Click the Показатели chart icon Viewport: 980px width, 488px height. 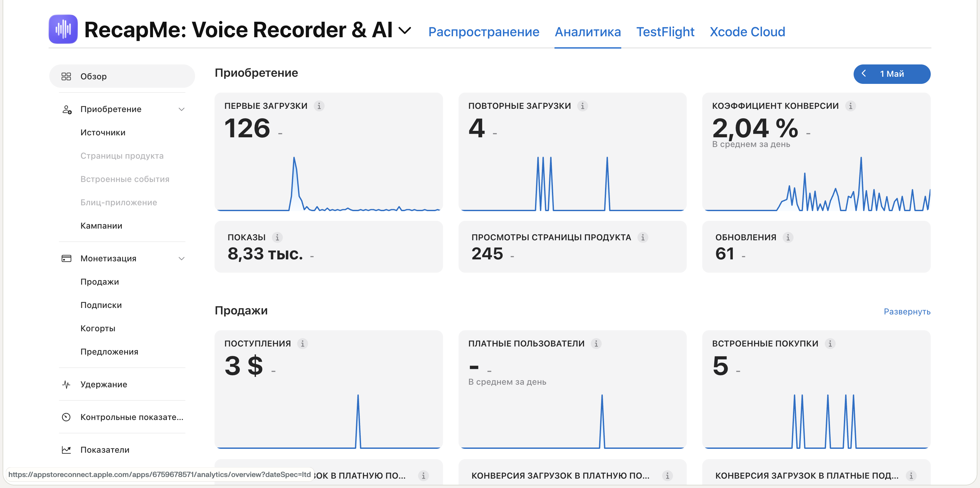click(x=66, y=450)
